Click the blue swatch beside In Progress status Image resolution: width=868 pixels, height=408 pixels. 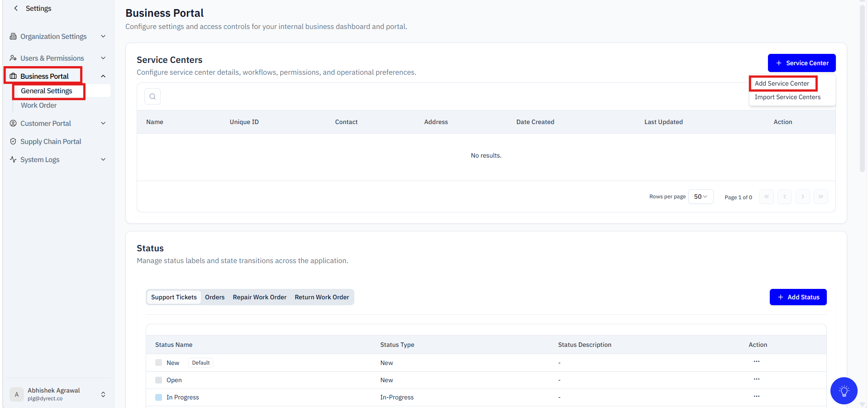click(158, 397)
